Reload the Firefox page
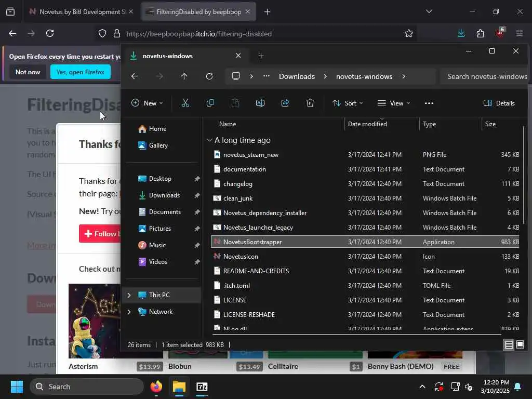Viewport: 532px width, 399px height. click(50, 33)
